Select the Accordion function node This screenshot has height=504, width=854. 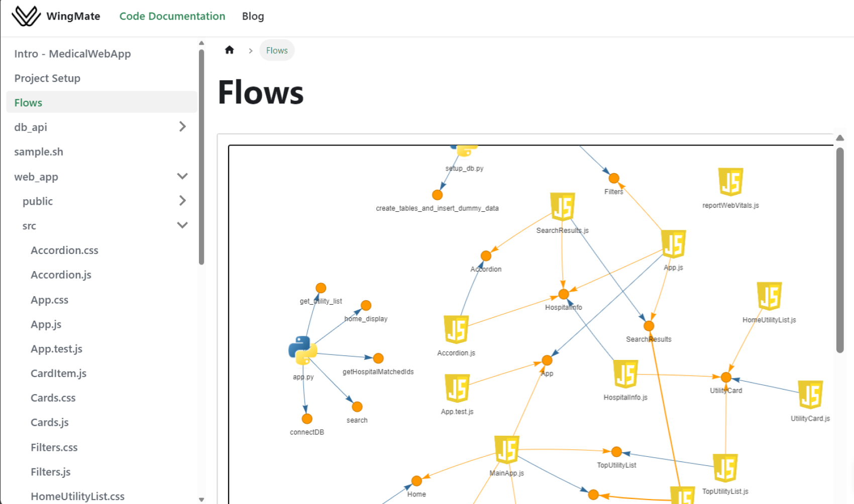(x=486, y=256)
